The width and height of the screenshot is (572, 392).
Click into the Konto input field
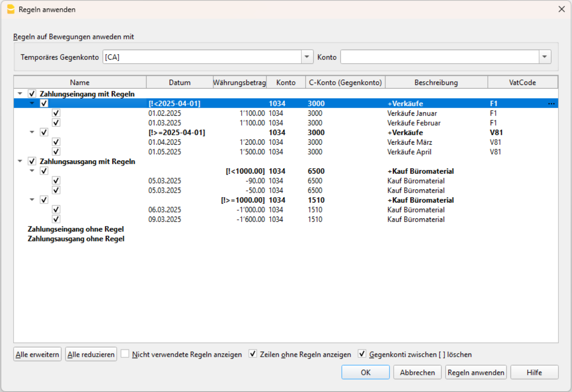(x=439, y=57)
